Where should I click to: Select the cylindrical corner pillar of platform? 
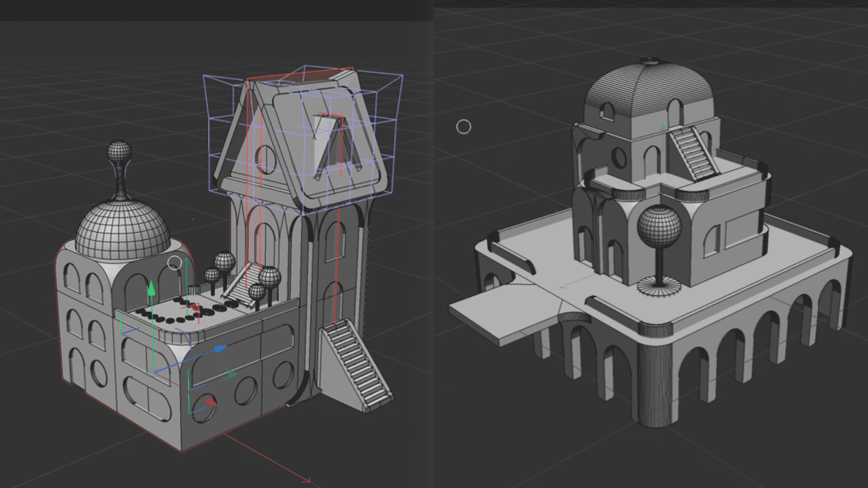pos(656,384)
